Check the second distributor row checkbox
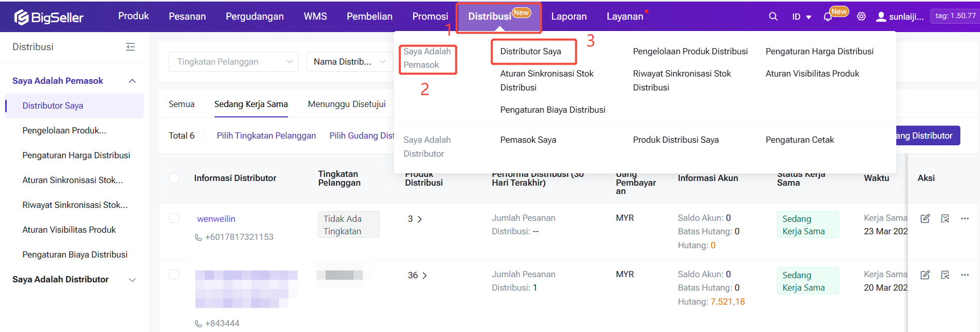Image resolution: width=980 pixels, height=332 pixels. pyautogui.click(x=174, y=274)
